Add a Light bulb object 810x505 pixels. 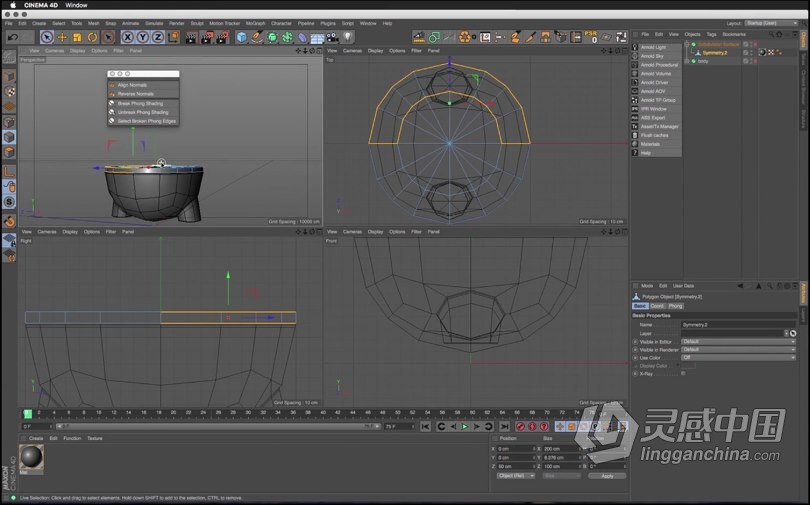point(348,37)
